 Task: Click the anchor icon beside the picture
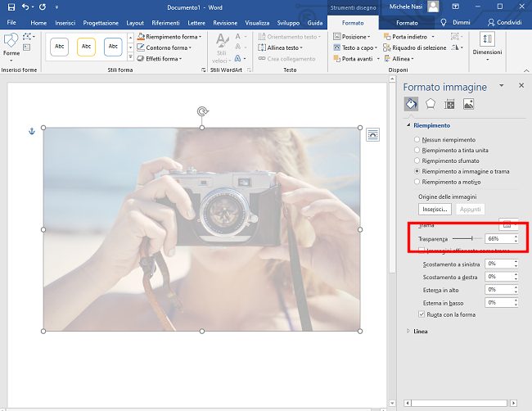pos(32,131)
